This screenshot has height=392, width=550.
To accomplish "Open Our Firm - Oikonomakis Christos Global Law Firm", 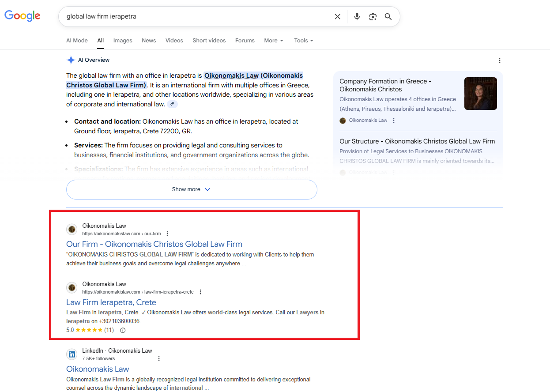I will click(154, 244).
